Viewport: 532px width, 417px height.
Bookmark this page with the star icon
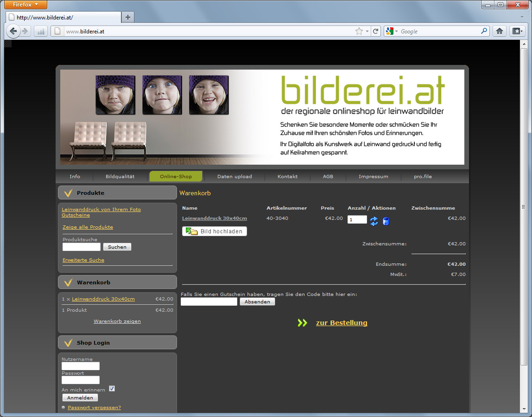(x=359, y=31)
